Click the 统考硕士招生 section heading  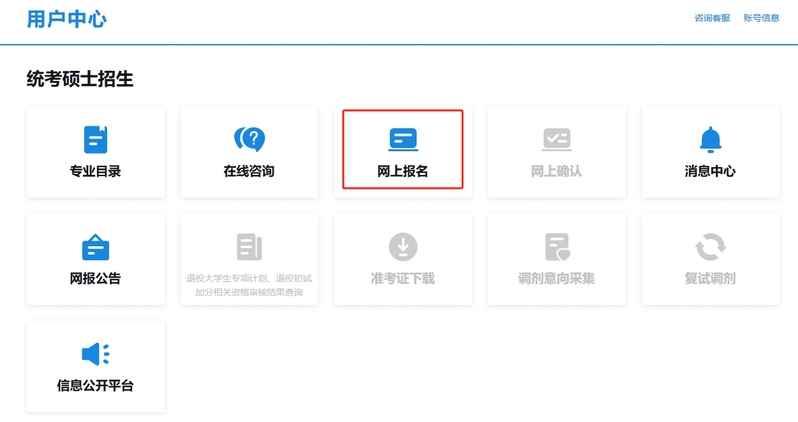(x=80, y=79)
